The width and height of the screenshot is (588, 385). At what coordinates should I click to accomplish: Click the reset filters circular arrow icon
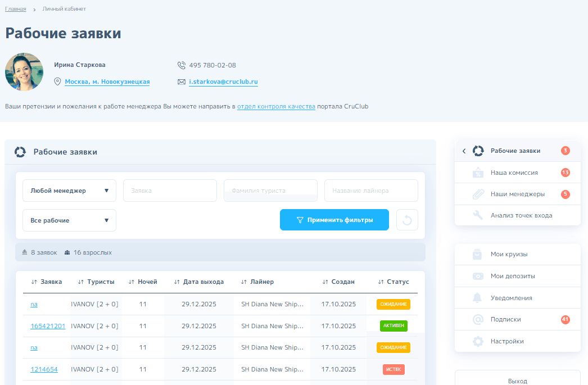(407, 220)
